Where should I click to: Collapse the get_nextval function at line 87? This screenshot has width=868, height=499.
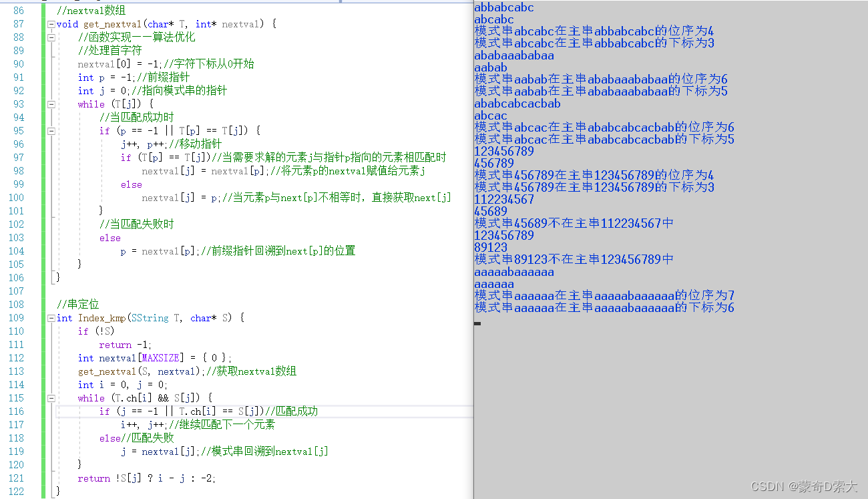51,24
